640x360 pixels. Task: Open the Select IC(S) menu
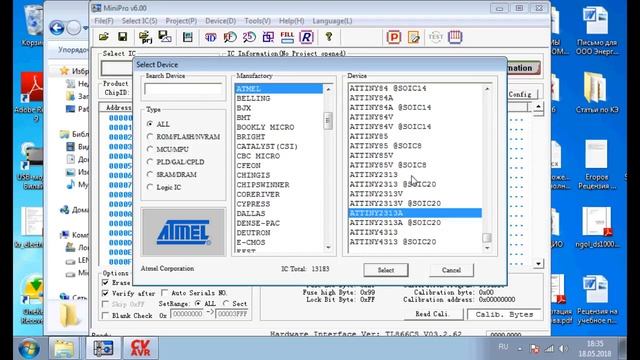[139, 21]
